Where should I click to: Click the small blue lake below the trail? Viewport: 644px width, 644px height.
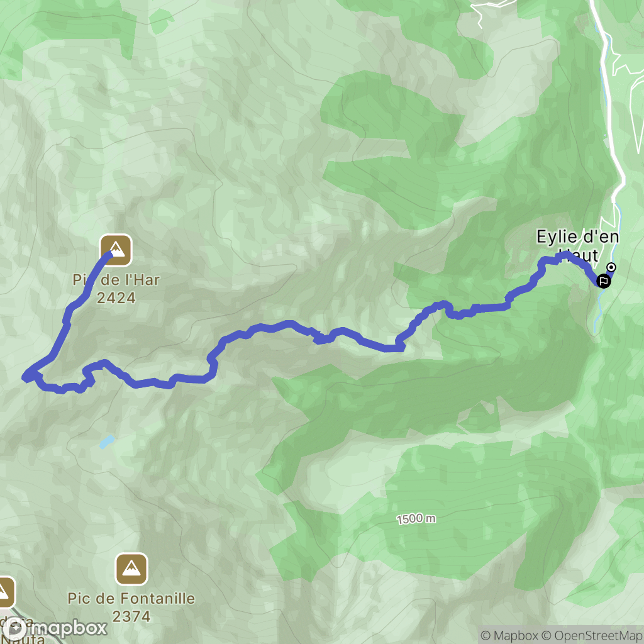coord(107,441)
